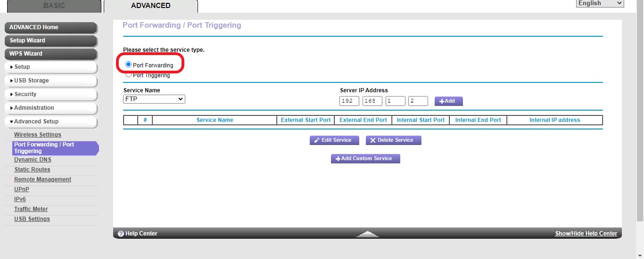Expand the USB Storage section
Image resolution: width=644 pixels, height=259 pixels.
(x=51, y=81)
